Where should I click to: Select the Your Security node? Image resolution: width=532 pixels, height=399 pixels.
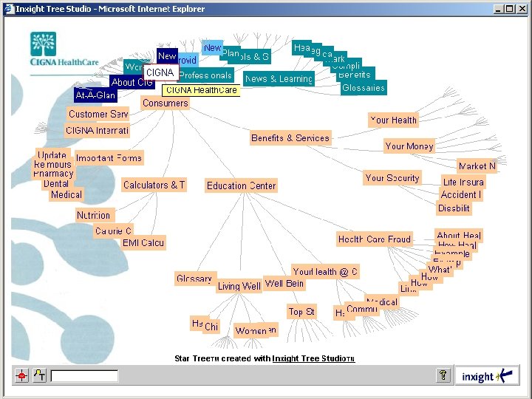(392, 178)
